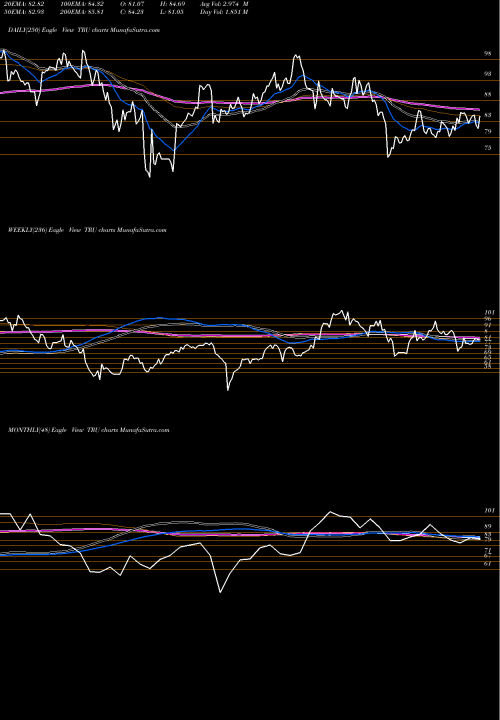Click the 'Day Vol' figure
The width and height of the screenshot is (500, 720).
tap(224, 12)
